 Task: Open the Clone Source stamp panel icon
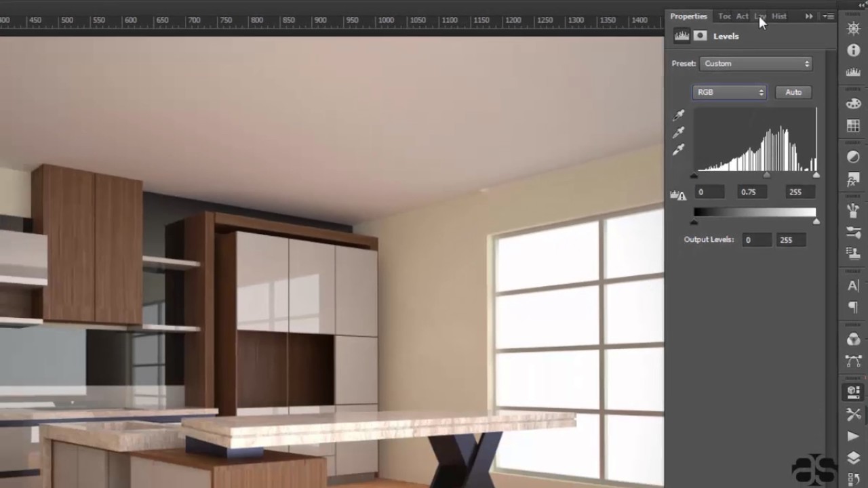pyautogui.click(x=853, y=254)
